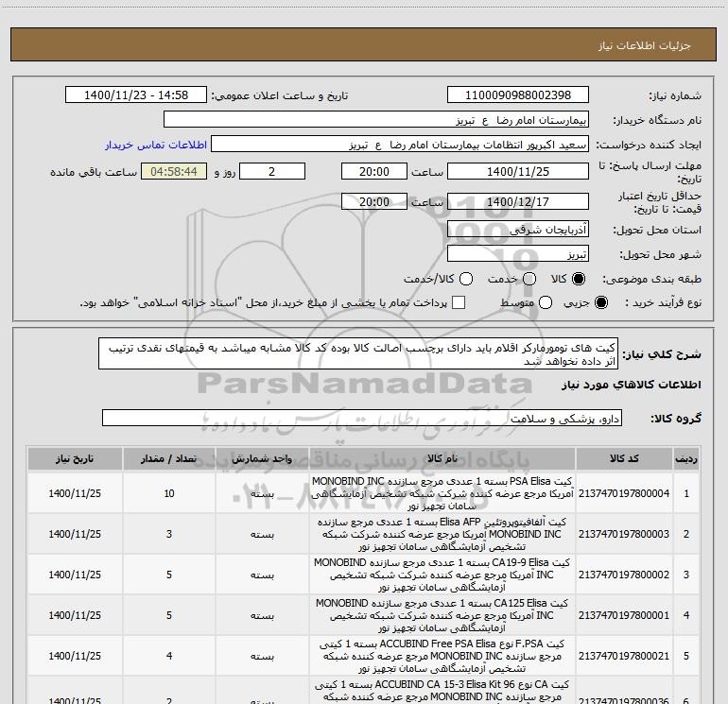Click quantity 10 in the PSA Elisa row
728x704 pixels.
[169, 493]
